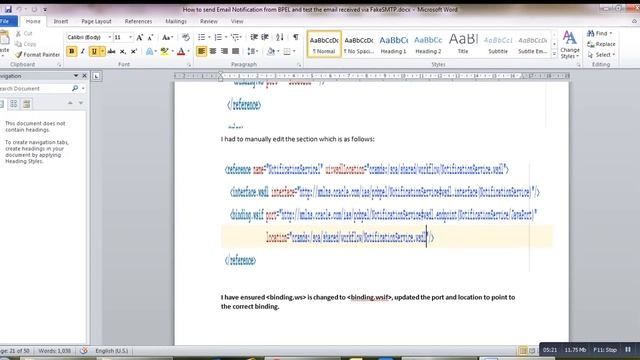Image resolution: width=640 pixels, height=360 pixels.
Task: Browse search results tab in Navigation pane
Action: pos(27,104)
